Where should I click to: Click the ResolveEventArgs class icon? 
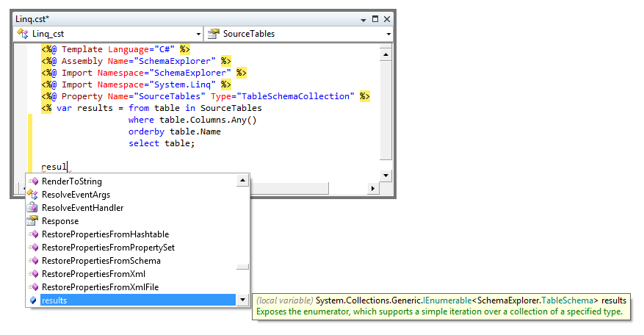32,194
